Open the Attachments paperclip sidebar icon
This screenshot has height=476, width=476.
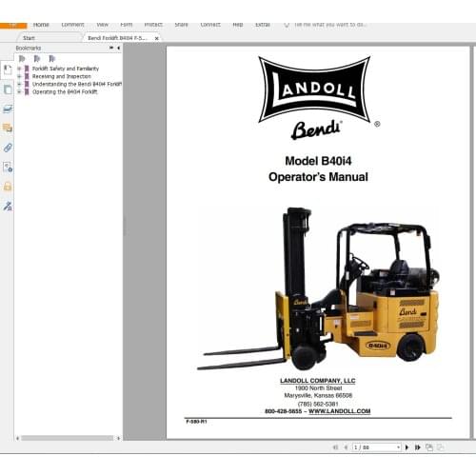[8, 148]
